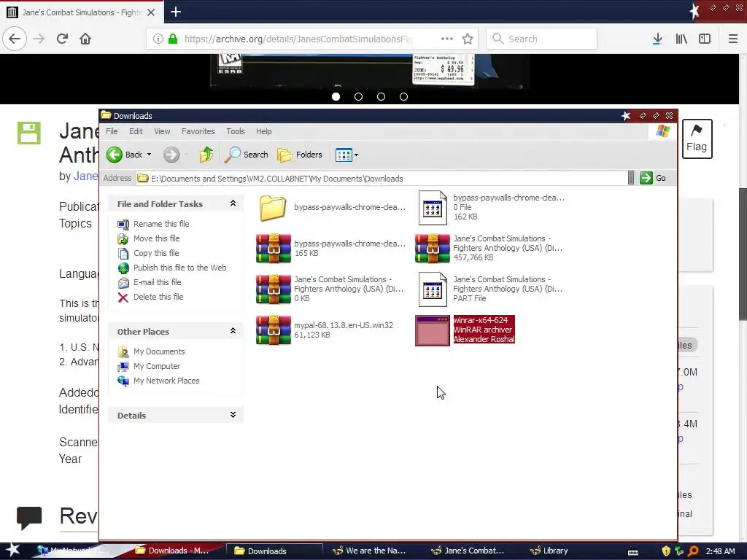Close the Jane's Combat Simulations tab
The height and width of the screenshot is (560, 747).
(x=151, y=12)
